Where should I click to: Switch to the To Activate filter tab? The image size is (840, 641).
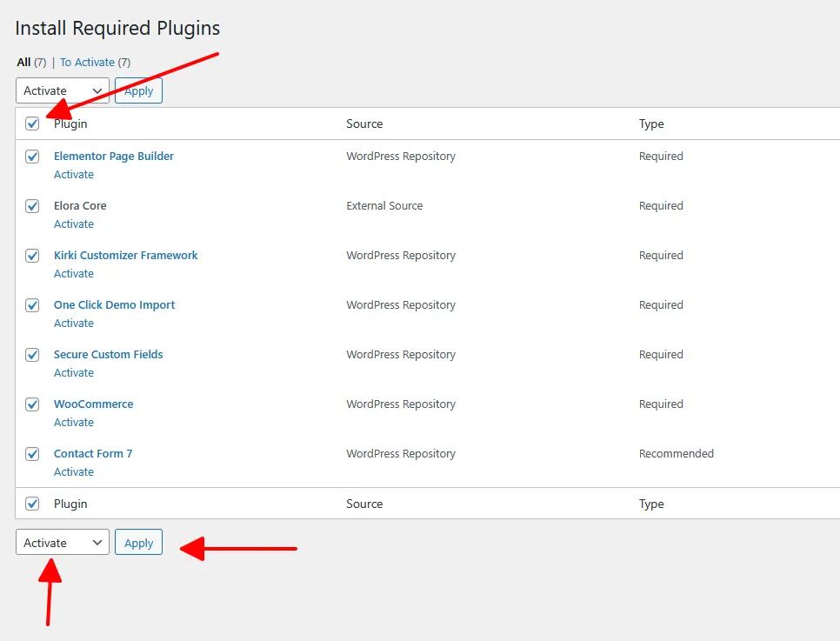87,63
